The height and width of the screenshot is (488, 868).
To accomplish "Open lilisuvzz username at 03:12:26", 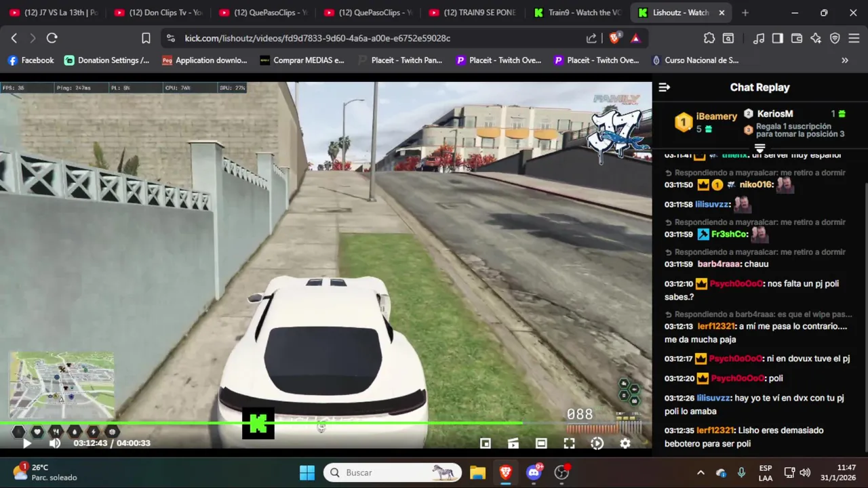I will 713,398.
